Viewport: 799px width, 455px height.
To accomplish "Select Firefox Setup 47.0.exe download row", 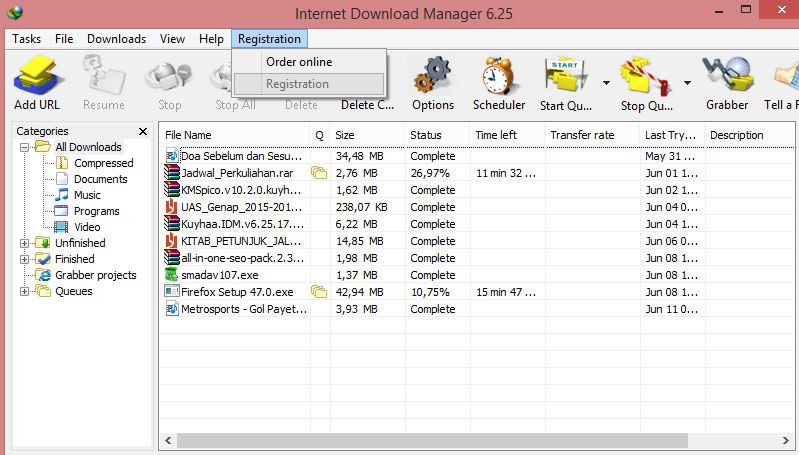I will (477, 292).
